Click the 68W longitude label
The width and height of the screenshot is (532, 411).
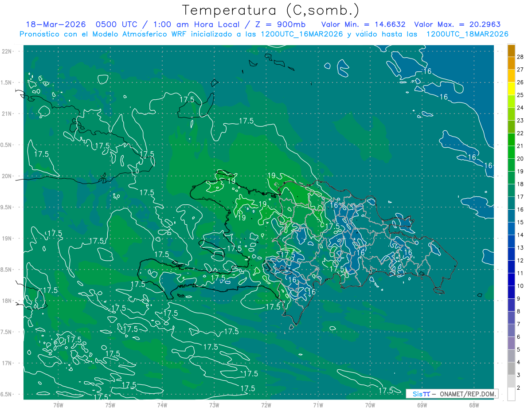[474, 405]
